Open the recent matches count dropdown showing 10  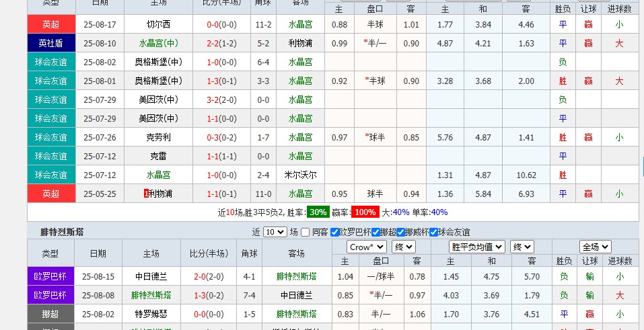click(275, 232)
